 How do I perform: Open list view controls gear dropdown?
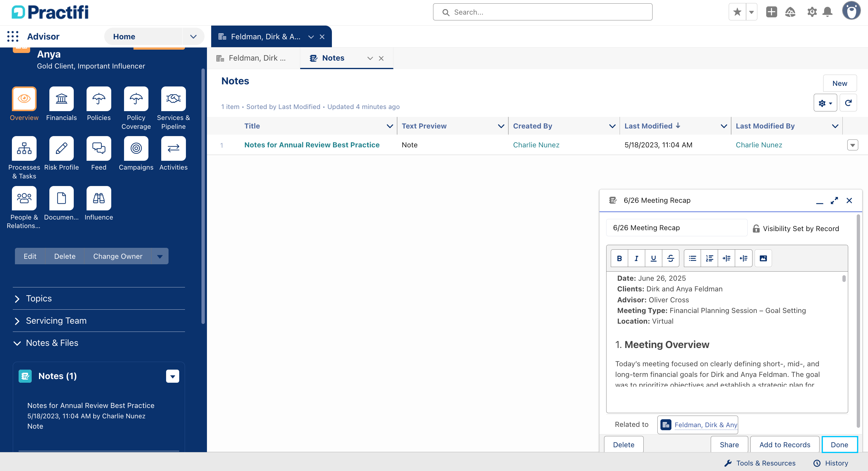tap(825, 103)
